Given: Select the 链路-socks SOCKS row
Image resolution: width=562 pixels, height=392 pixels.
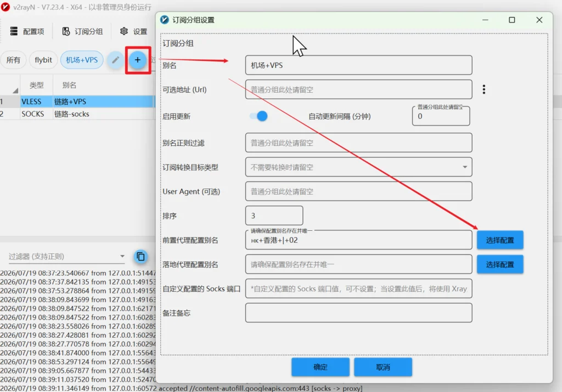Looking at the screenshot, I should point(77,114).
